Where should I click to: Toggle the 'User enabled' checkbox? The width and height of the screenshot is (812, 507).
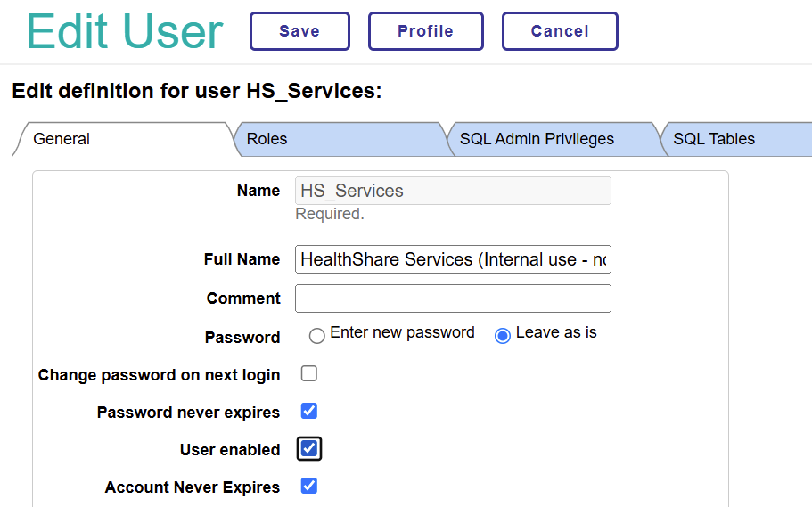point(309,448)
